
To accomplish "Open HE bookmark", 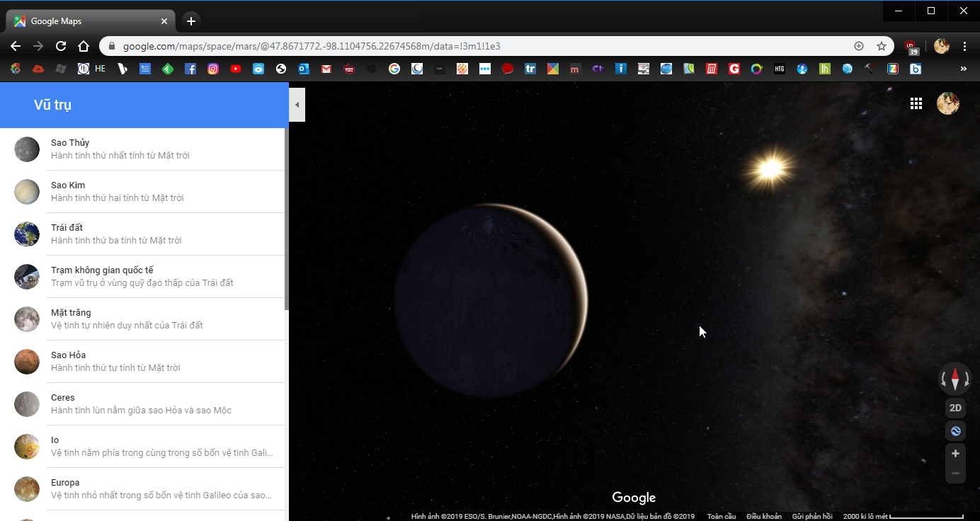I will click(x=93, y=69).
